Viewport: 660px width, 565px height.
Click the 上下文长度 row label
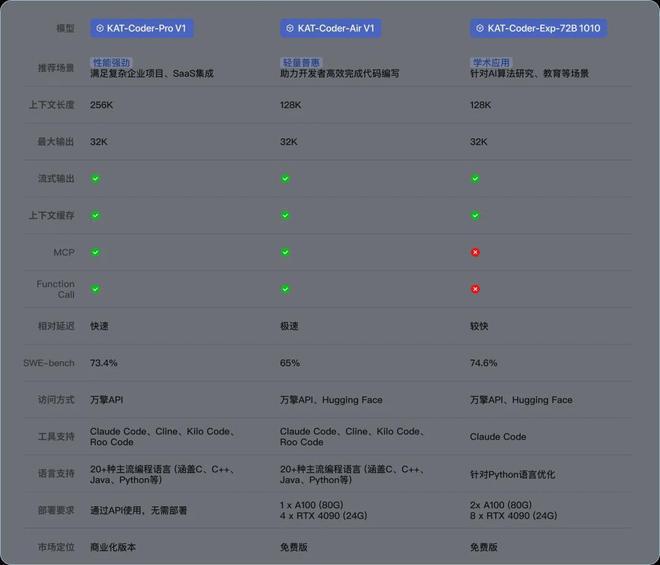point(51,105)
